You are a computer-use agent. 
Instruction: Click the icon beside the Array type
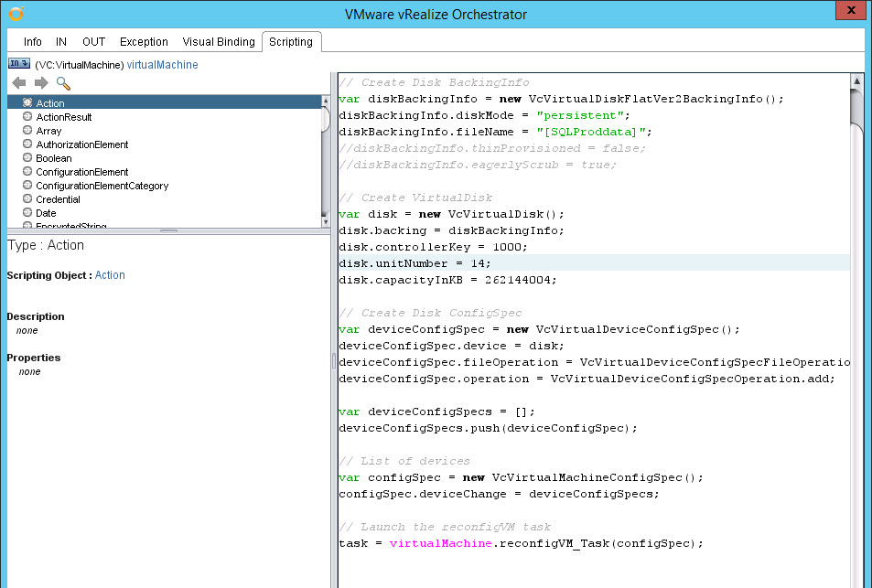pos(27,130)
